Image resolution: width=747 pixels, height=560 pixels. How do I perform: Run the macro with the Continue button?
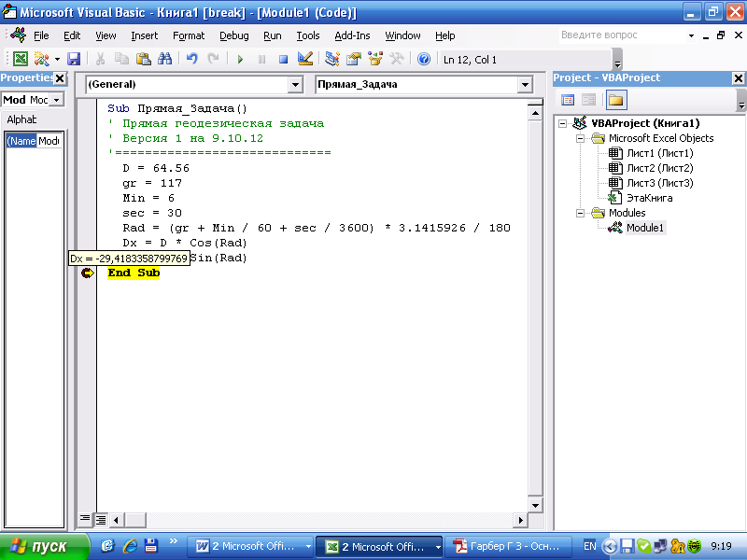tap(240, 59)
